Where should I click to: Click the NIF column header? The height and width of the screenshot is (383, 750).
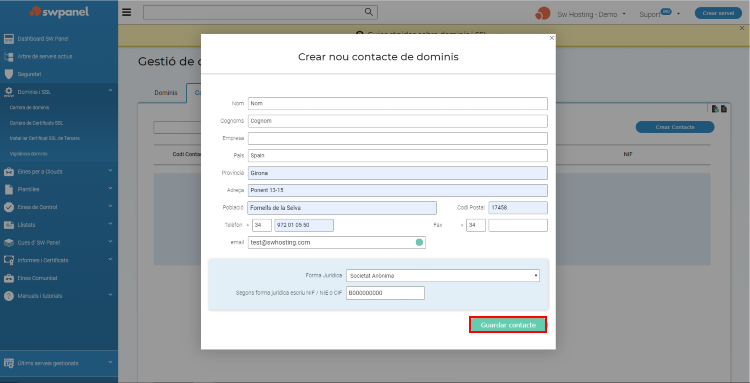[x=628, y=154]
